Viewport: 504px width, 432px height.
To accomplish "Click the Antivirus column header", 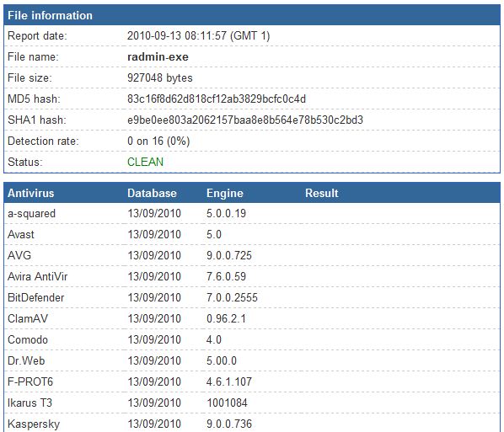I will coord(31,193).
